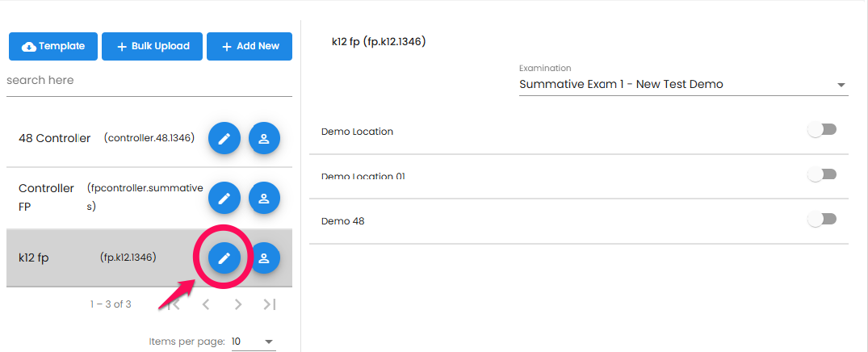
Task: Enable the Demo Location toggle
Action: [822, 130]
